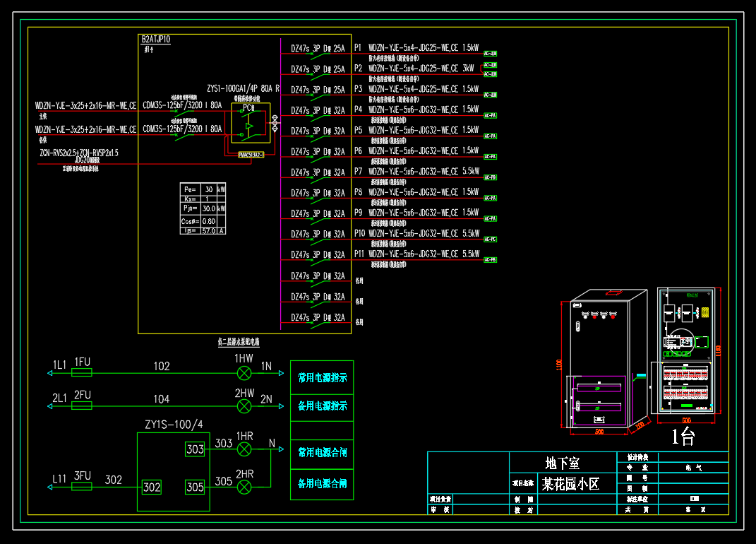Viewport: 756px width, 544px height.
Task: Click the 1台 quantity label
Action: pyautogui.click(x=683, y=437)
